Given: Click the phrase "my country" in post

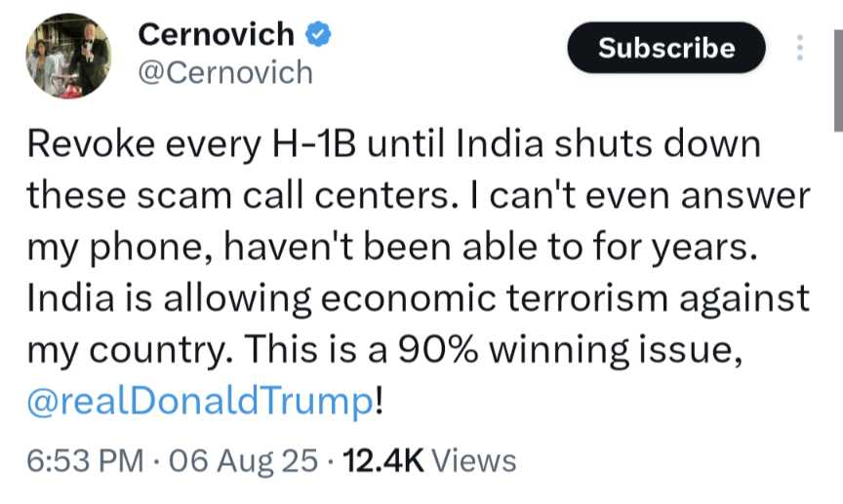Looking at the screenshot, I should click(126, 351).
